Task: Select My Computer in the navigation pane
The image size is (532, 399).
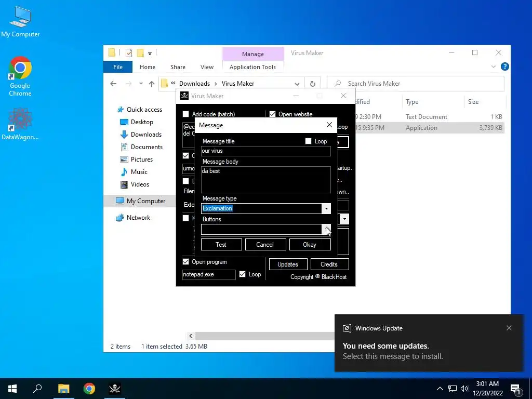Action: [x=140, y=201]
